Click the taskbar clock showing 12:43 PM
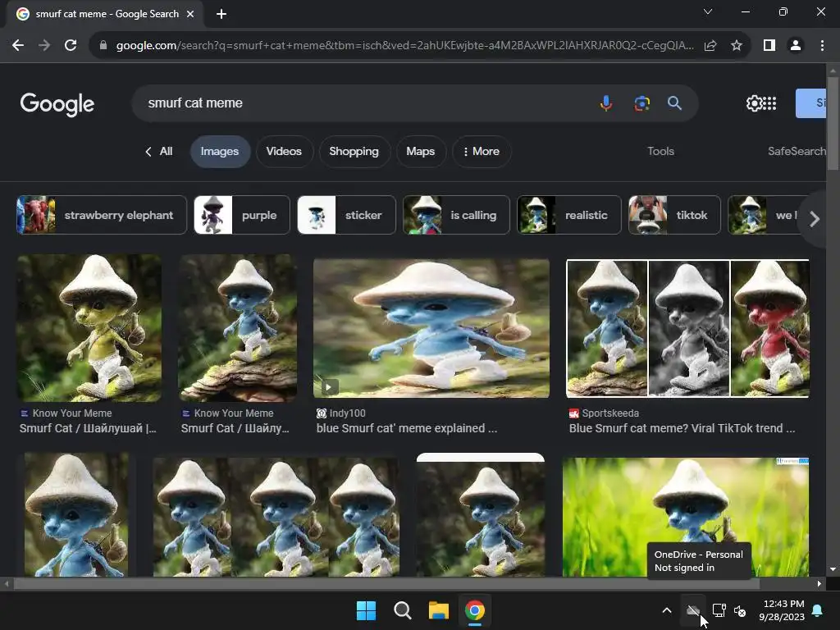840x630 pixels. pos(782,610)
